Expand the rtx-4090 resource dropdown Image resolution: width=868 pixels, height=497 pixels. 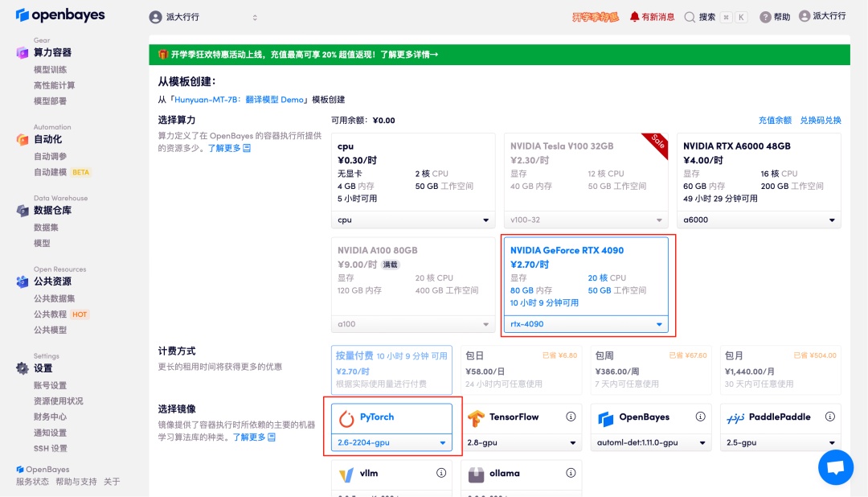660,325
